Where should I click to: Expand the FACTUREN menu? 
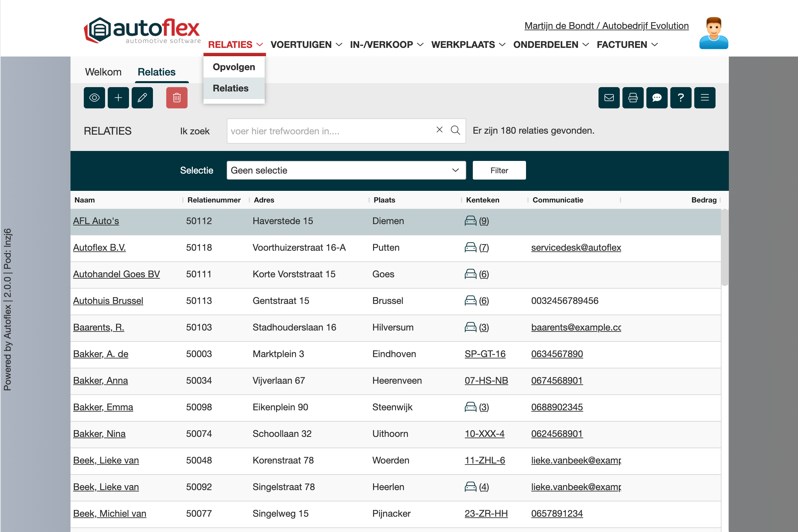tap(627, 45)
